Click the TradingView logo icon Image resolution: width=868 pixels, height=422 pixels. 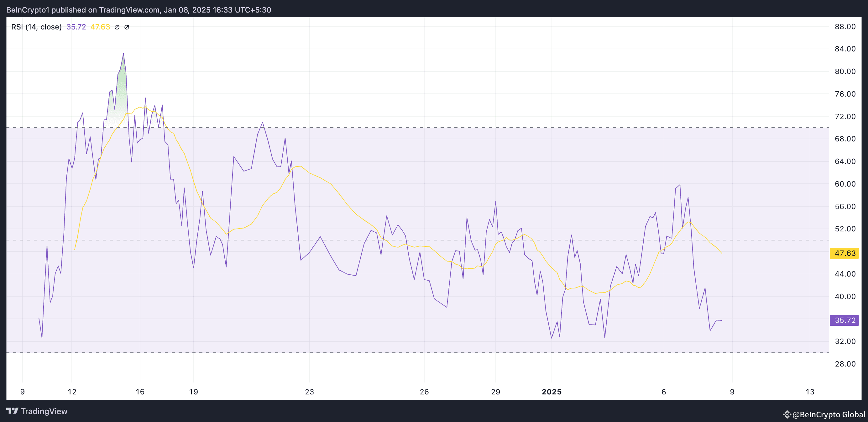coord(13,411)
